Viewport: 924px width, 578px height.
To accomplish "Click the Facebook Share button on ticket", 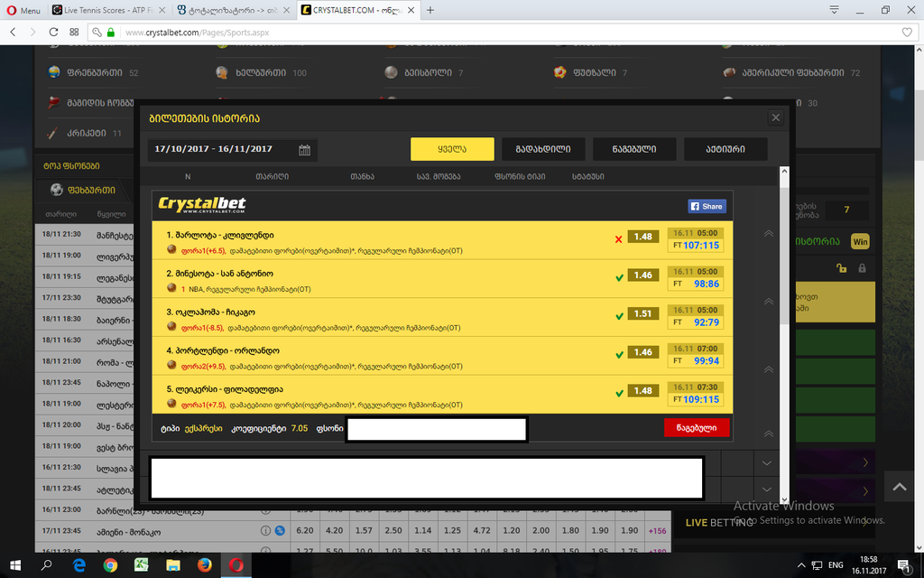I will tap(707, 207).
